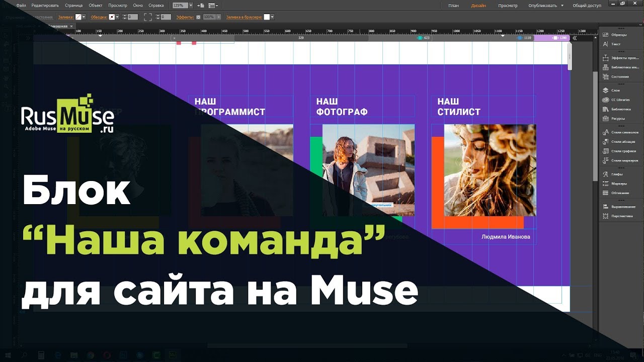Screen dimensions: 644x362
Task: Expand the opacity 100% arrow
Action: [x=217, y=17]
